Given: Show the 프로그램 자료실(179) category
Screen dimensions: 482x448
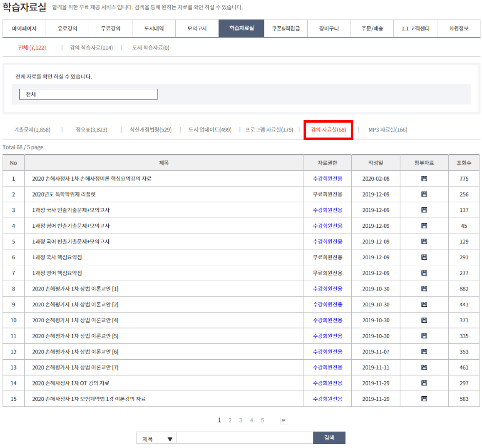Looking at the screenshot, I should point(269,130).
